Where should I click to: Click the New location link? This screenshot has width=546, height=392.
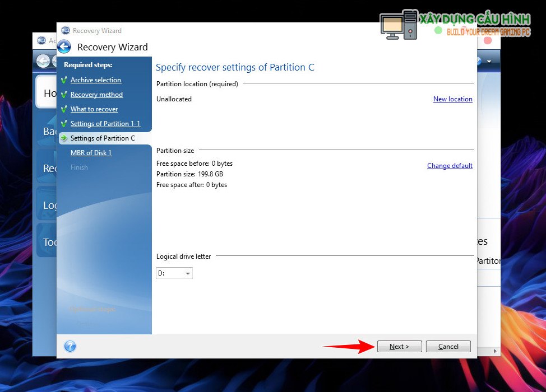[452, 99]
